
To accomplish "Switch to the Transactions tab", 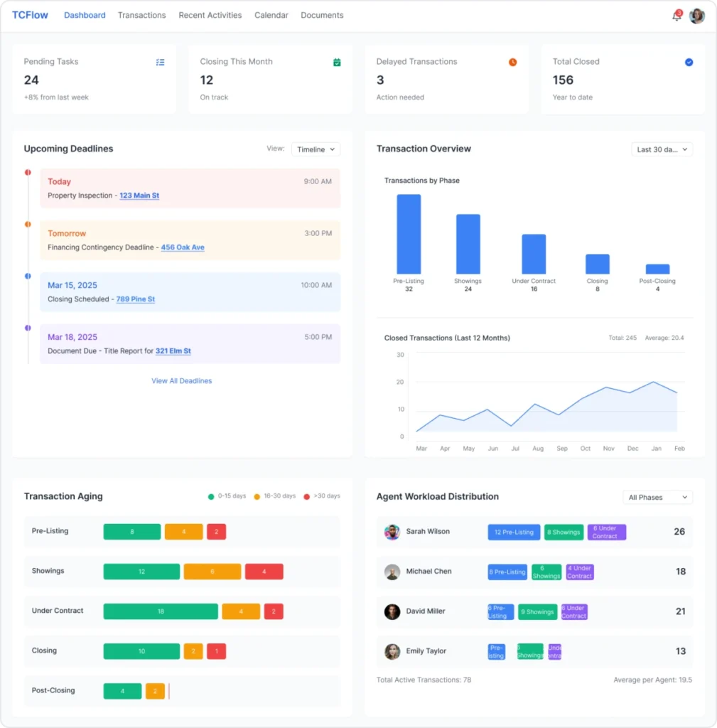I will (141, 15).
